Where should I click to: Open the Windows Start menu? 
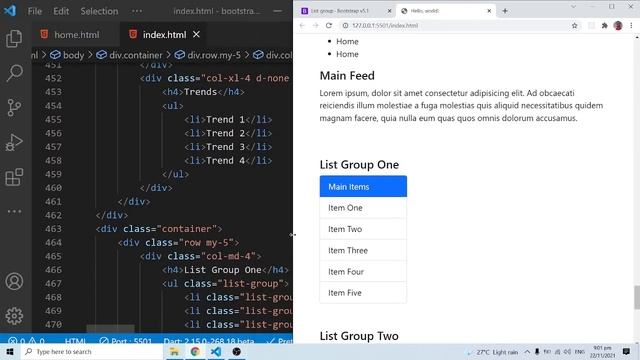[x=10, y=351]
